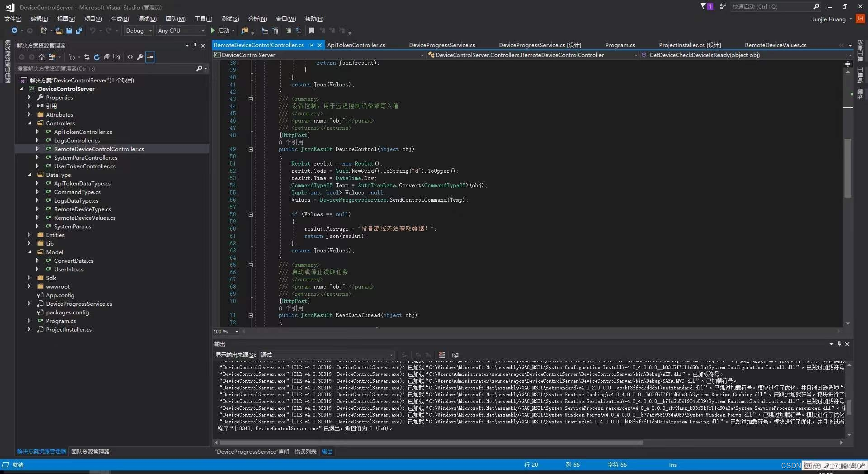This screenshot has height=474, width=868.
Task: Click the Save All toolbar icon
Action: [79, 31]
